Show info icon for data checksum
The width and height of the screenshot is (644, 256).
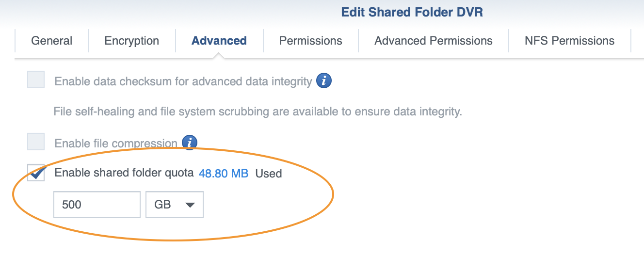click(x=324, y=80)
